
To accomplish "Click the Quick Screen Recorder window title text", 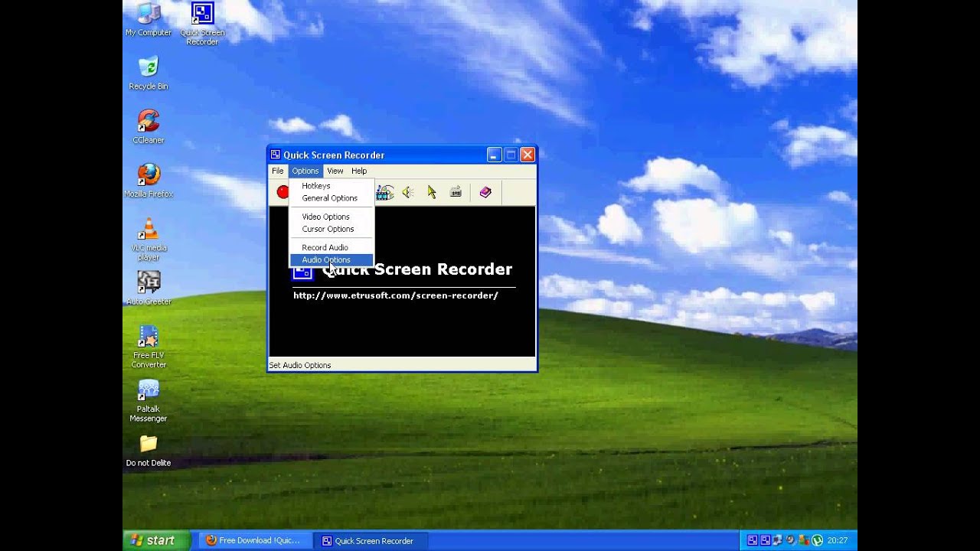I will tap(334, 155).
